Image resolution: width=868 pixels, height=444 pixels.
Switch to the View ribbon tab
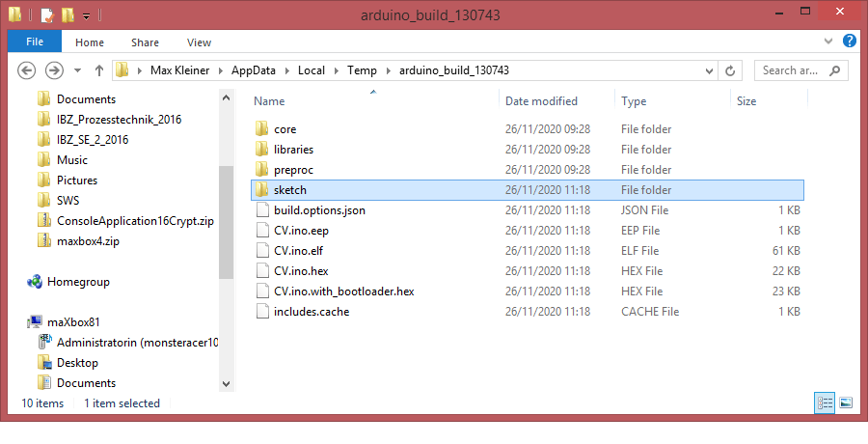tap(199, 42)
